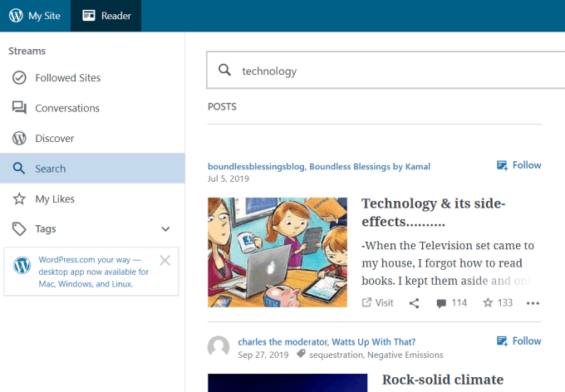Open the desktop app promo link
The width and height of the screenshot is (565, 392).
[93, 272]
